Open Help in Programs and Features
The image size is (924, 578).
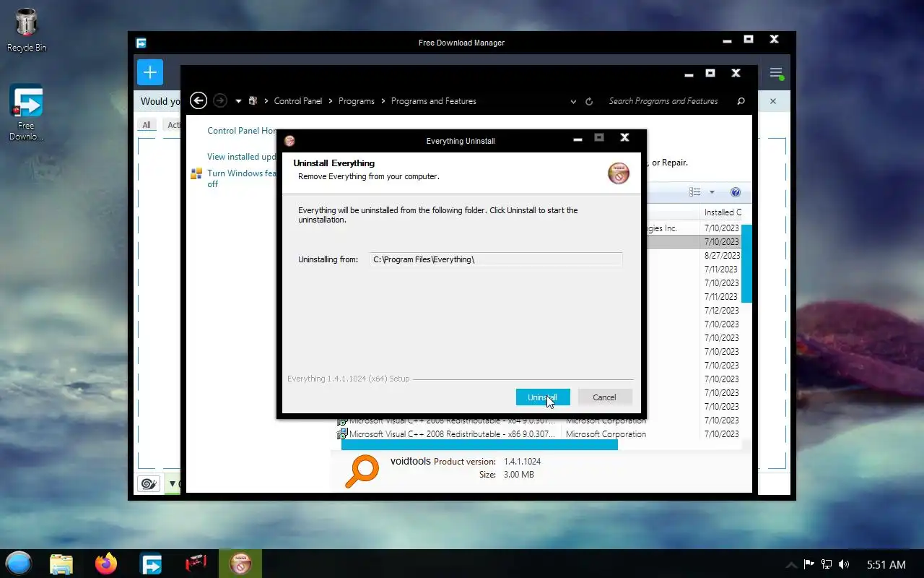[x=736, y=192]
